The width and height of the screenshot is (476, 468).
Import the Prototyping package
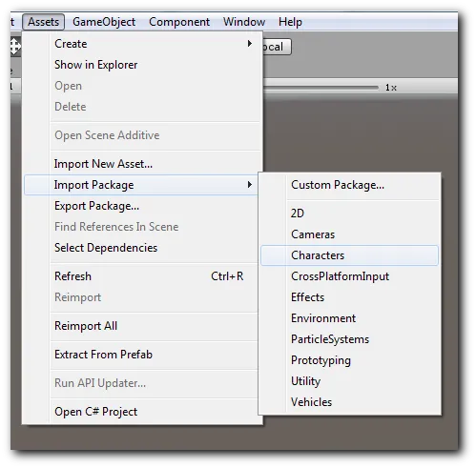coord(350,360)
